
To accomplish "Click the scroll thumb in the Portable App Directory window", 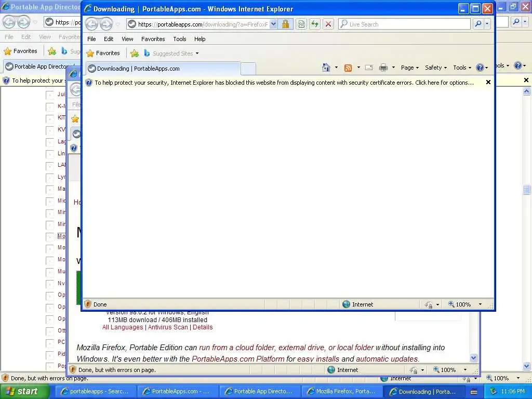I will pyautogui.click(x=527, y=189).
